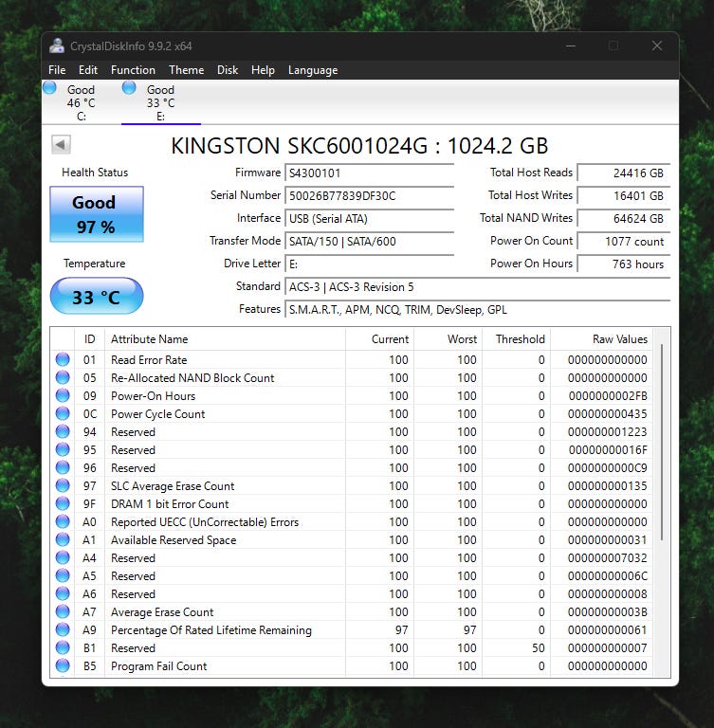Click status orb of Power Cycle Count row
Image resolution: width=714 pixels, height=728 pixels.
click(x=63, y=413)
